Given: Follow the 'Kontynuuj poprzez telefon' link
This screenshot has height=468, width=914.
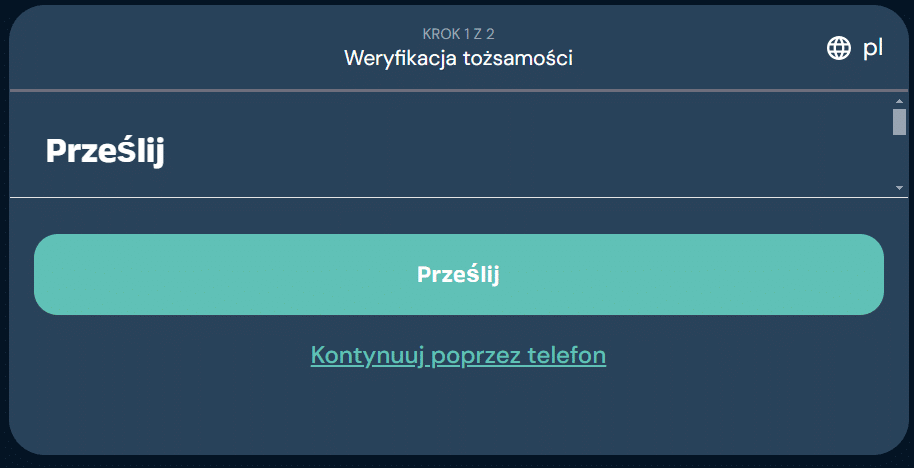Looking at the screenshot, I should (458, 355).
